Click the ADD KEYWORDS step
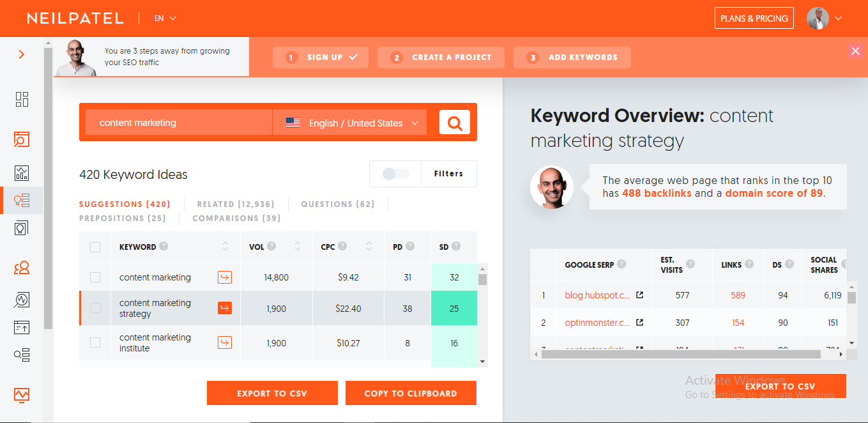The width and height of the screenshot is (868, 423). pyautogui.click(x=572, y=58)
